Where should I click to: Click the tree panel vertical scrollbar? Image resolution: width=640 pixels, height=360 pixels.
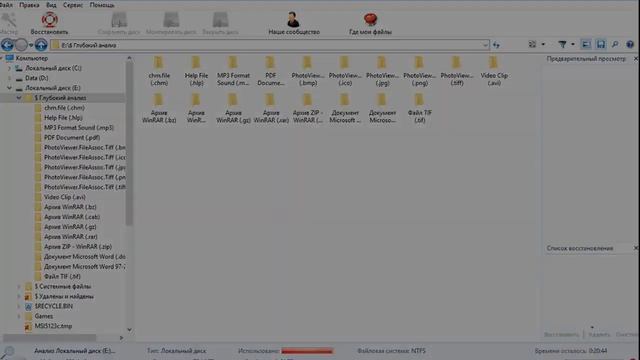point(129,143)
